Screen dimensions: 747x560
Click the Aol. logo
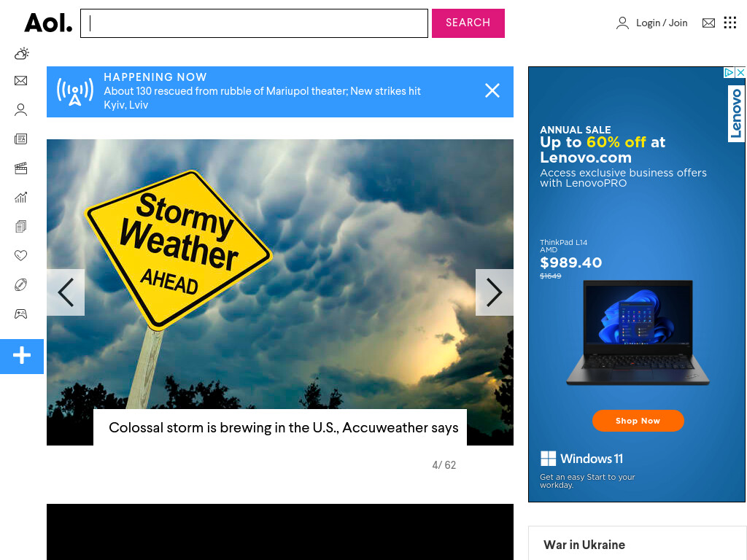click(48, 23)
